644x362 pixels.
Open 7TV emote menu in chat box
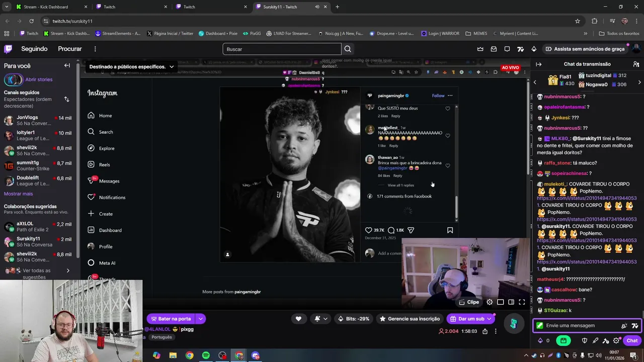[x=635, y=325]
